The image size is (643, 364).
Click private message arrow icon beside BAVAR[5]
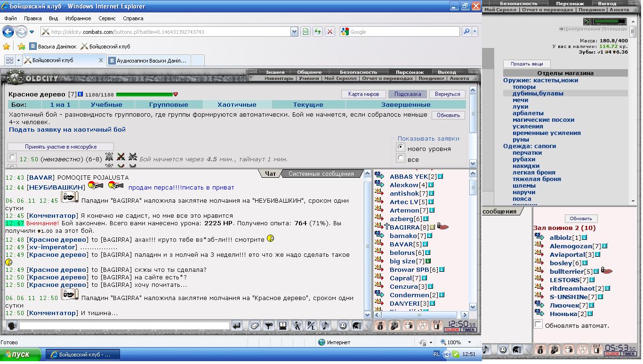(379, 244)
